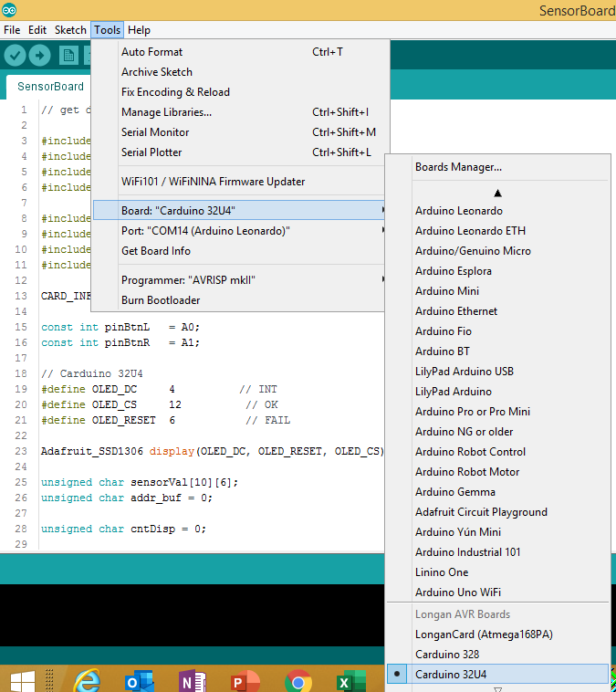Select Arduino Gemma board
The image size is (616, 692).
pos(497,492)
